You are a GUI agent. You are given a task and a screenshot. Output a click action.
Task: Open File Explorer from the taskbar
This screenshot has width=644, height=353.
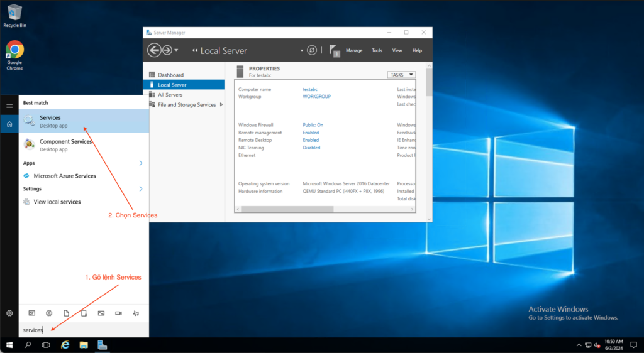(83, 345)
